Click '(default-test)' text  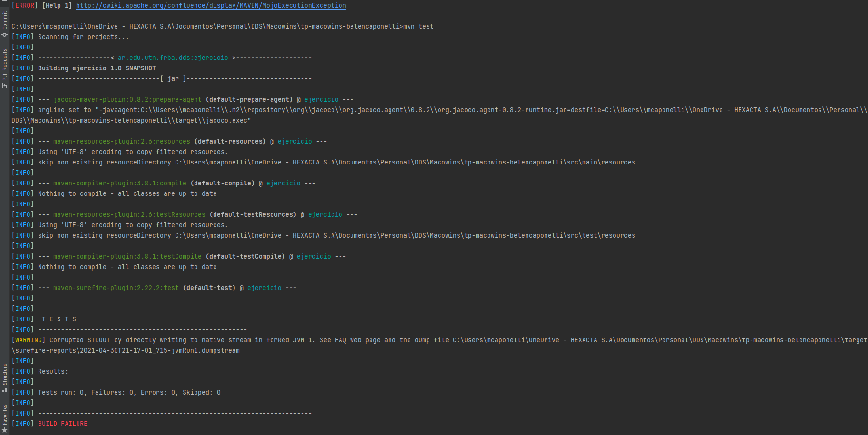pyautogui.click(x=209, y=288)
